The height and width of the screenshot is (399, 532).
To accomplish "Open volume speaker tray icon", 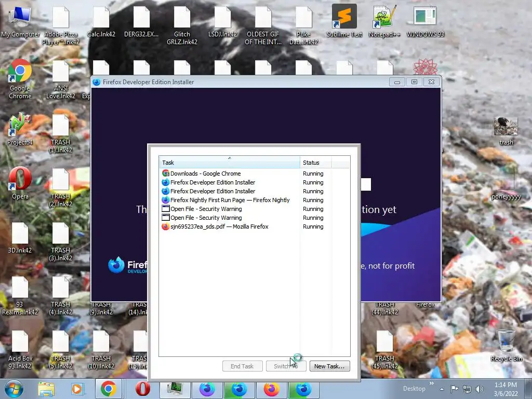I will click(479, 389).
